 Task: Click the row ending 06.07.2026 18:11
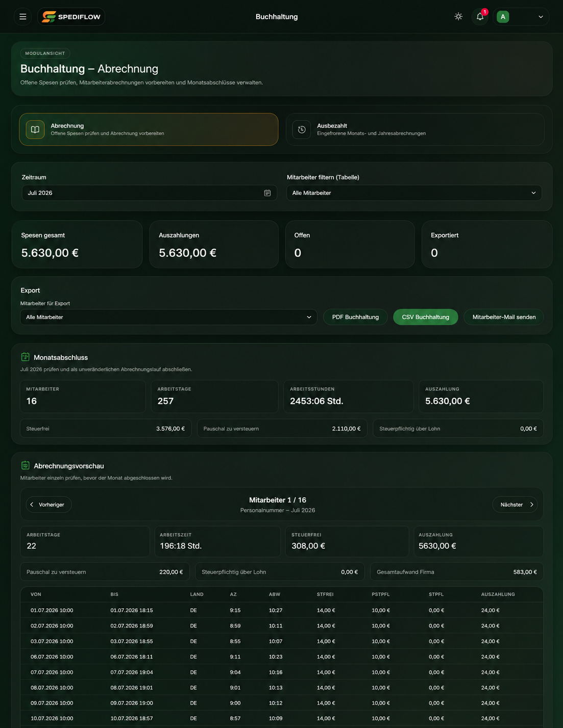(x=282, y=657)
